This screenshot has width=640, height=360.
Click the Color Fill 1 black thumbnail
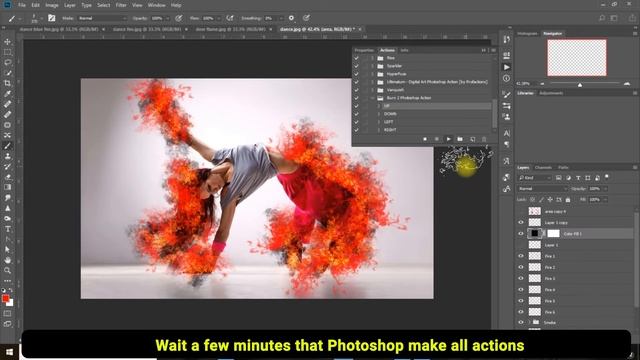(x=534, y=233)
